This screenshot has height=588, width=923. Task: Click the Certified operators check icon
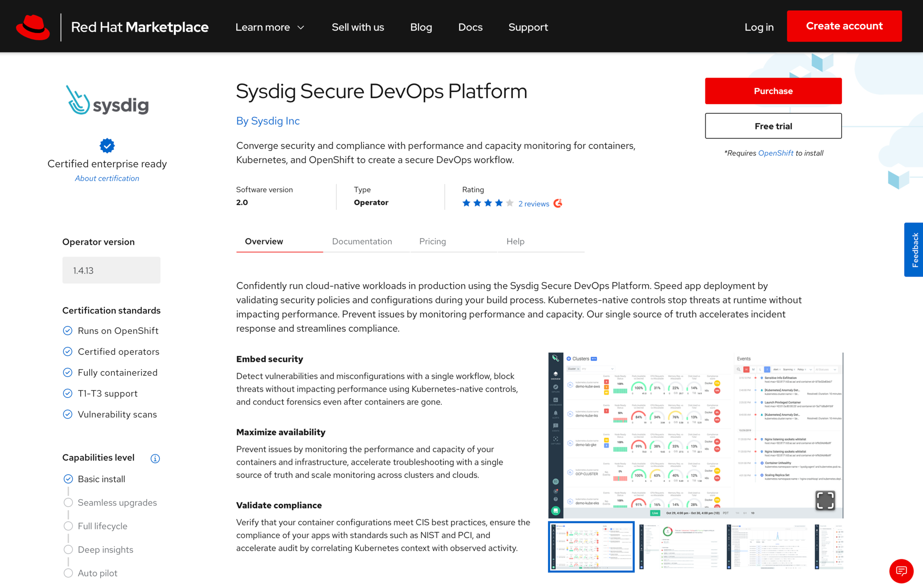coord(68,351)
